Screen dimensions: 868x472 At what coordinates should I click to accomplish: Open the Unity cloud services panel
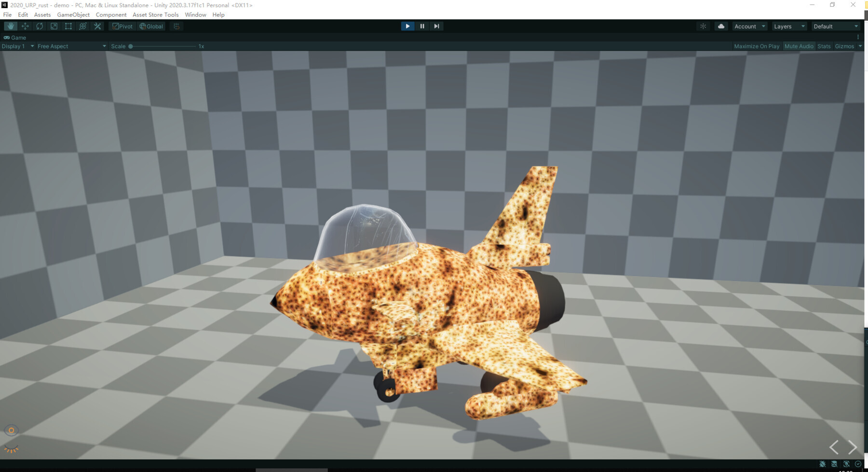[720, 26]
